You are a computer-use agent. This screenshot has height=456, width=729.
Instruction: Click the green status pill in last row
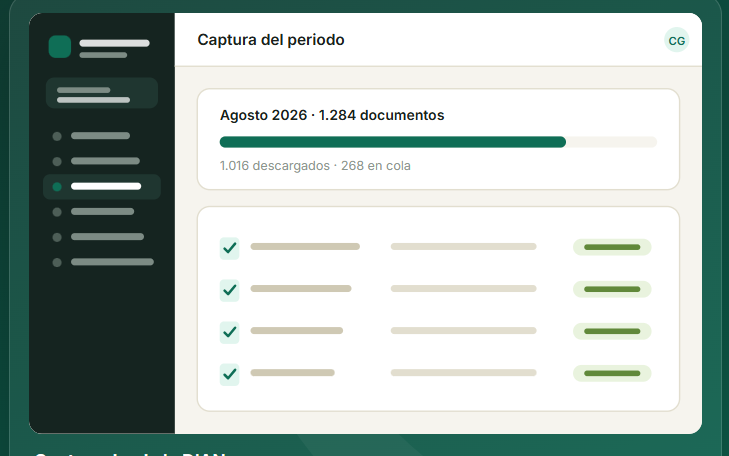tap(612, 373)
